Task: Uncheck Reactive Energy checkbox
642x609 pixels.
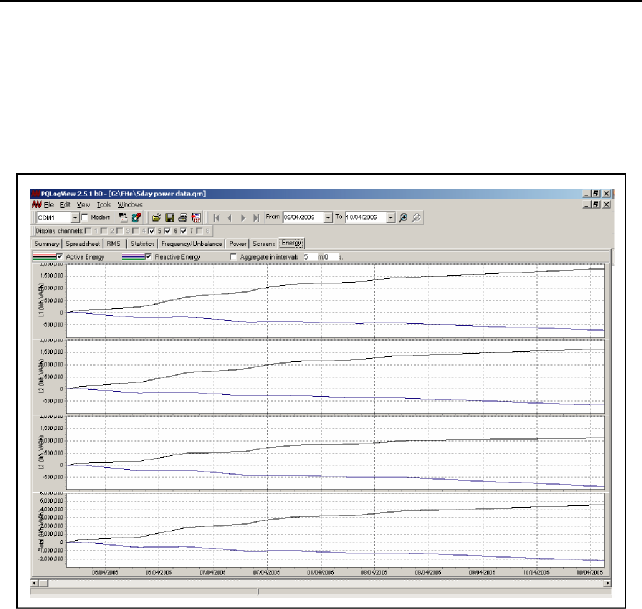Action: click(150, 257)
